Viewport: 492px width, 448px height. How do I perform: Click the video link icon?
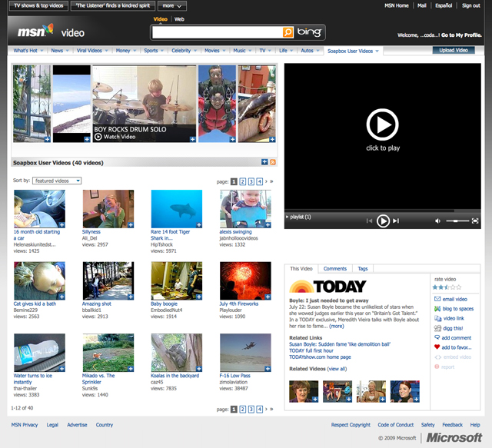tap(437, 318)
